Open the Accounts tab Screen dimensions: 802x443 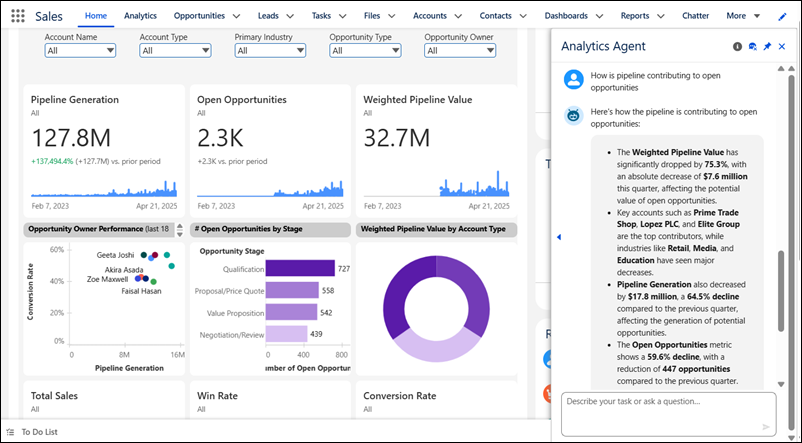(x=430, y=16)
